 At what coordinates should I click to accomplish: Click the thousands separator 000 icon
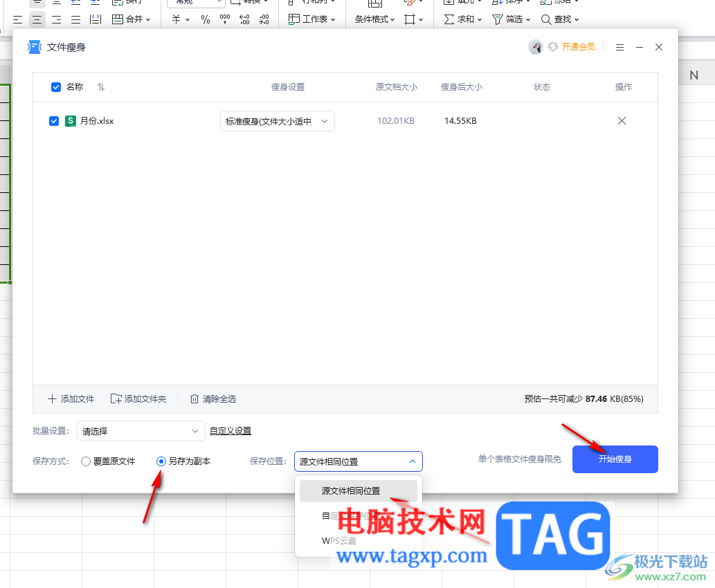[x=225, y=19]
